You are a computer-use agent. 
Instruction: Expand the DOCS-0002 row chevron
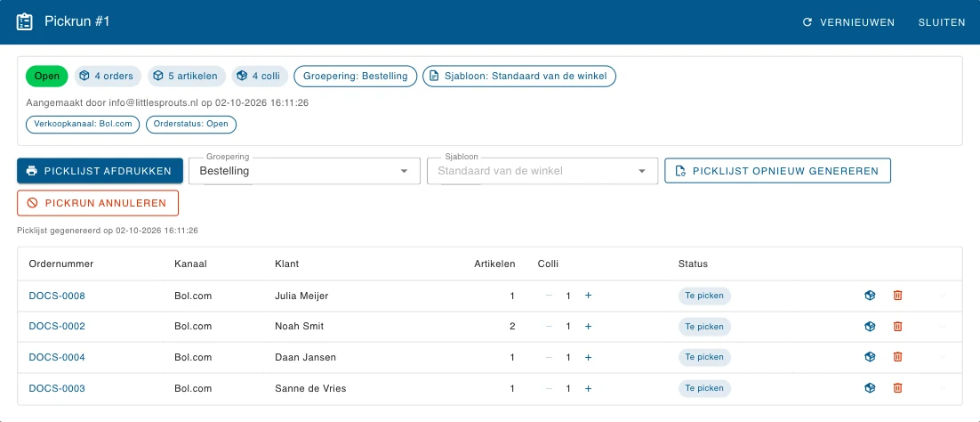point(943,326)
